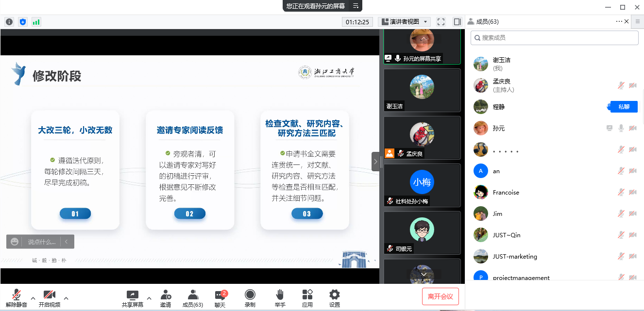Open meeting Settings gear
The width and height of the screenshot is (644, 311).
(x=335, y=298)
